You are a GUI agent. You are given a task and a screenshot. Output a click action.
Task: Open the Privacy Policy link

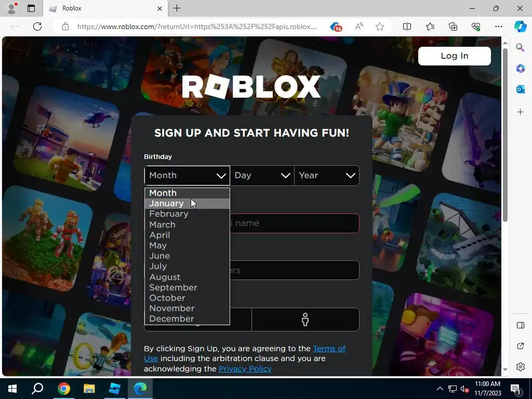(x=245, y=369)
